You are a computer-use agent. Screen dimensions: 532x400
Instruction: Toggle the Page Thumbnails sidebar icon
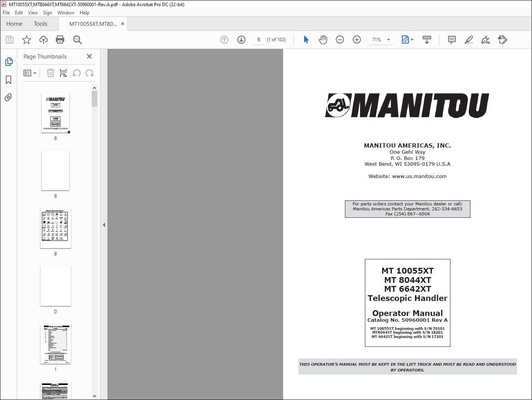coord(8,62)
